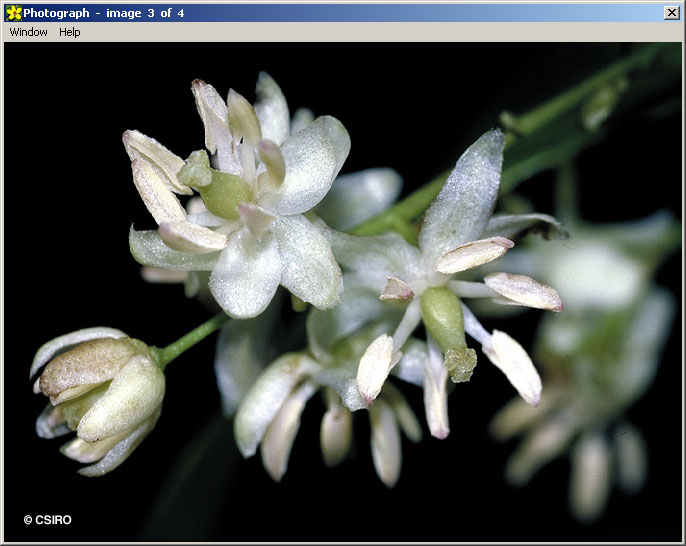Click the cream anther pointing outward on right flower
This screenshot has height=546, width=686.
[522, 291]
